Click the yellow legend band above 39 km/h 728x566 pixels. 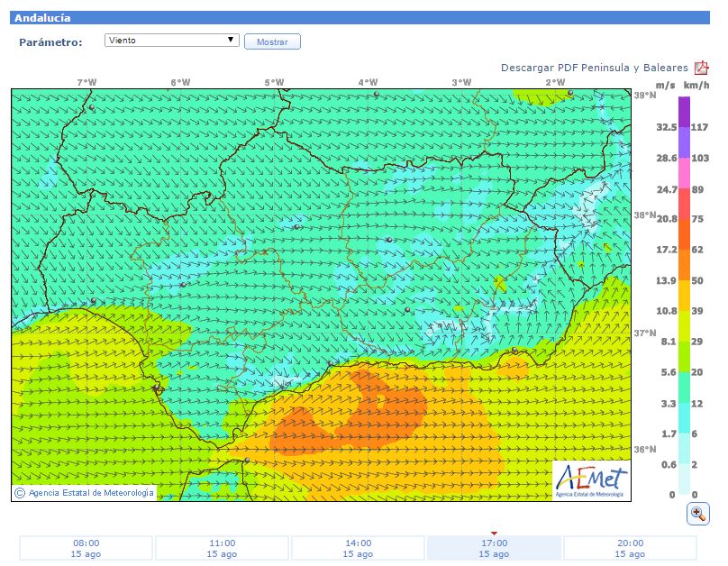(684, 294)
